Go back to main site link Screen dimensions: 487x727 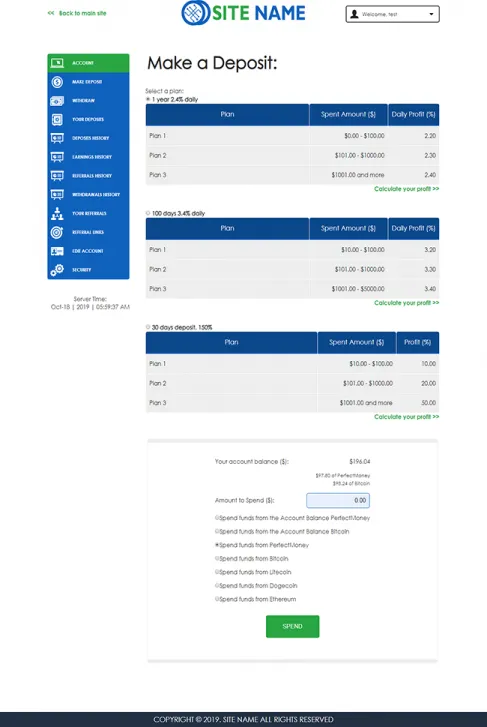77,13
